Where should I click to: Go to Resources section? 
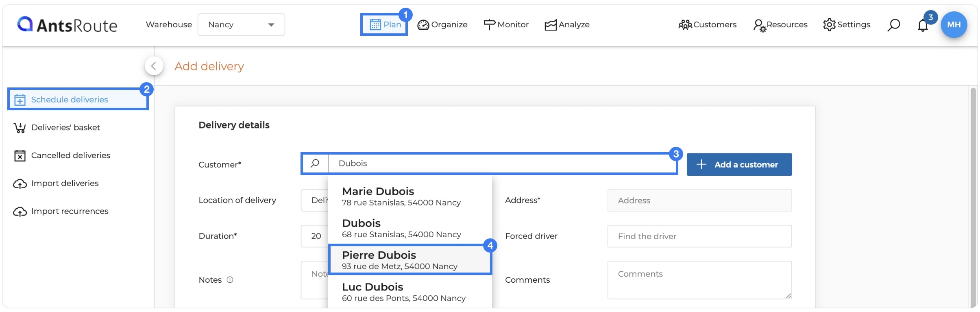[x=780, y=25]
